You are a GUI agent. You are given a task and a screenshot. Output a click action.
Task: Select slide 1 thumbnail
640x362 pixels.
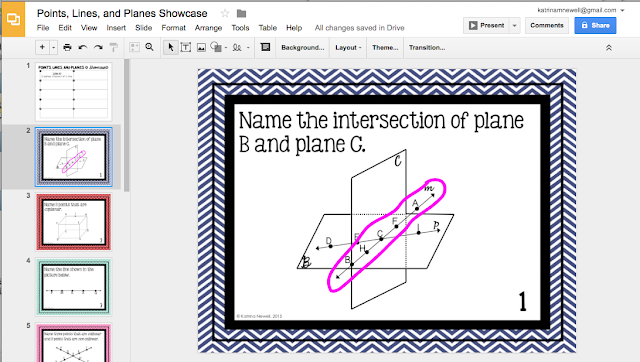coord(73,91)
